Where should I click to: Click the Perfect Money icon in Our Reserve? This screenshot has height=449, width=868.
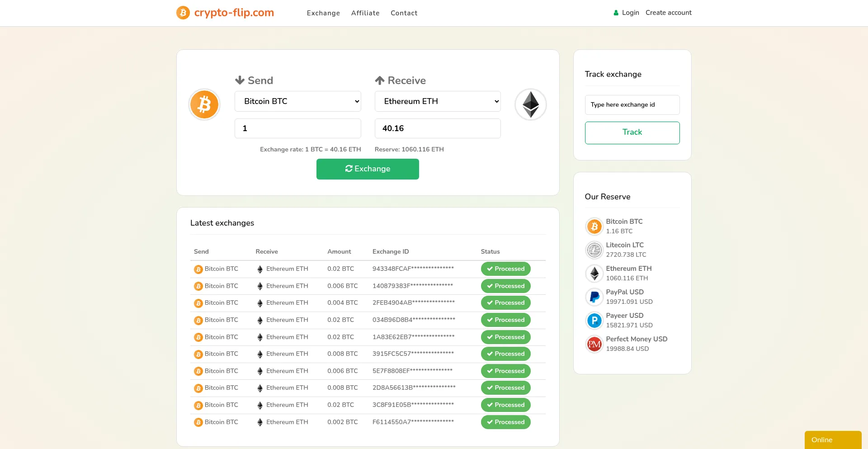(594, 344)
